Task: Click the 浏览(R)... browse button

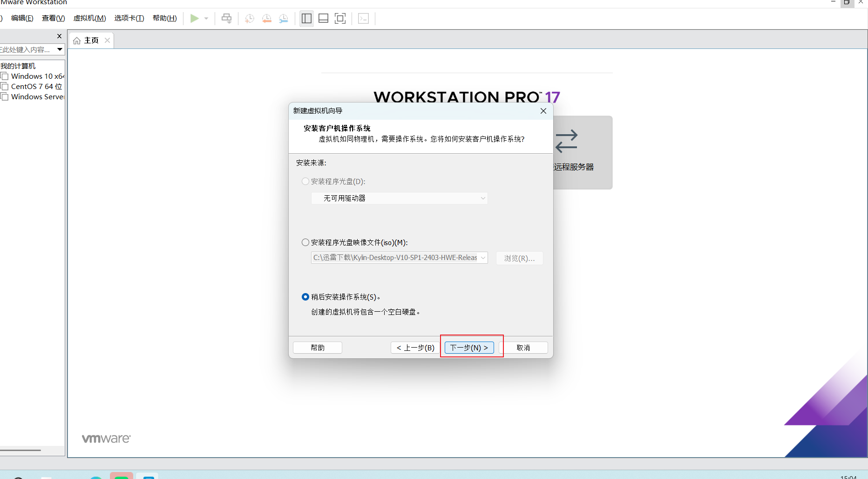Action: coord(520,258)
